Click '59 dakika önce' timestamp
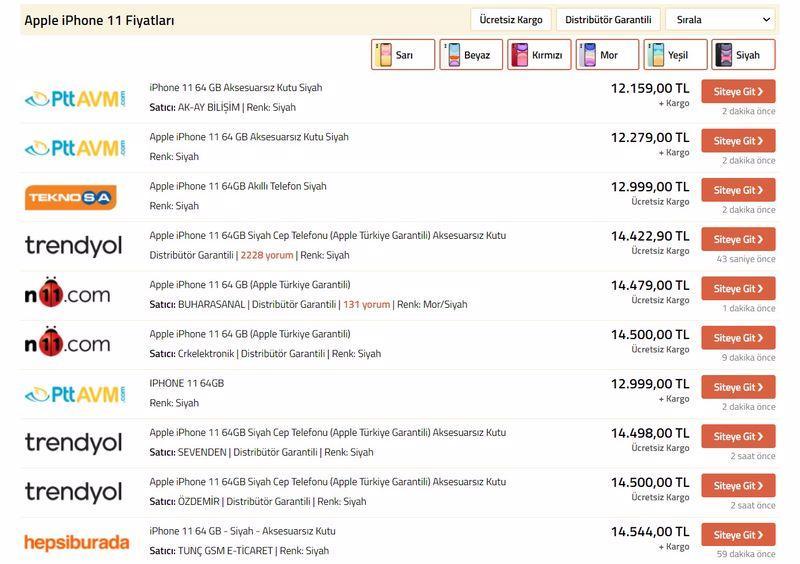 click(746, 554)
